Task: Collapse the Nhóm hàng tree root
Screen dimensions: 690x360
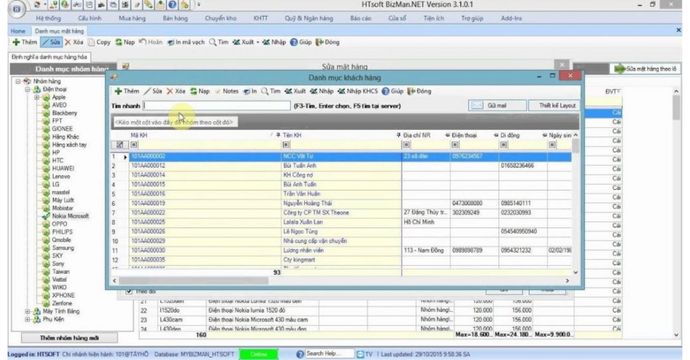Action: tap(18, 81)
